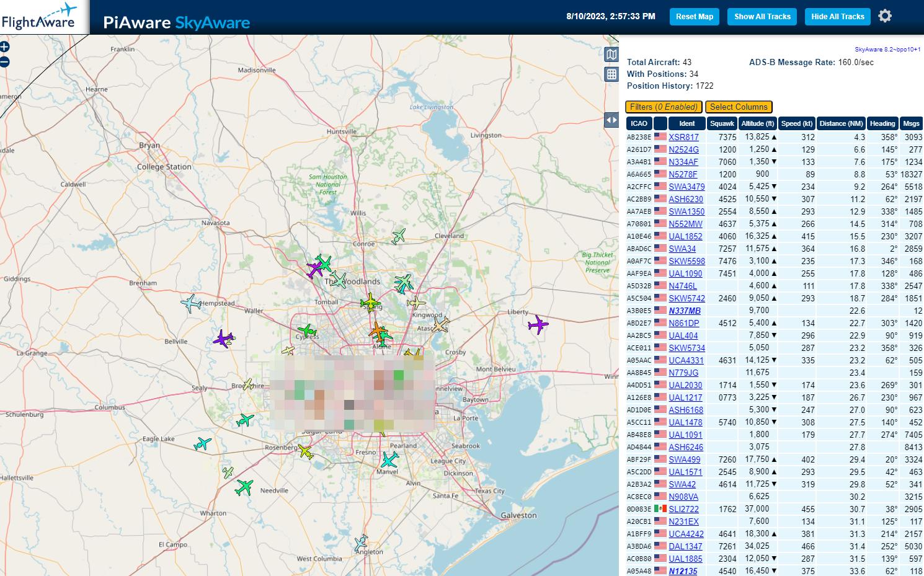Open flight N337MB link
924x576 pixels.
pyautogui.click(x=685, y=311)
